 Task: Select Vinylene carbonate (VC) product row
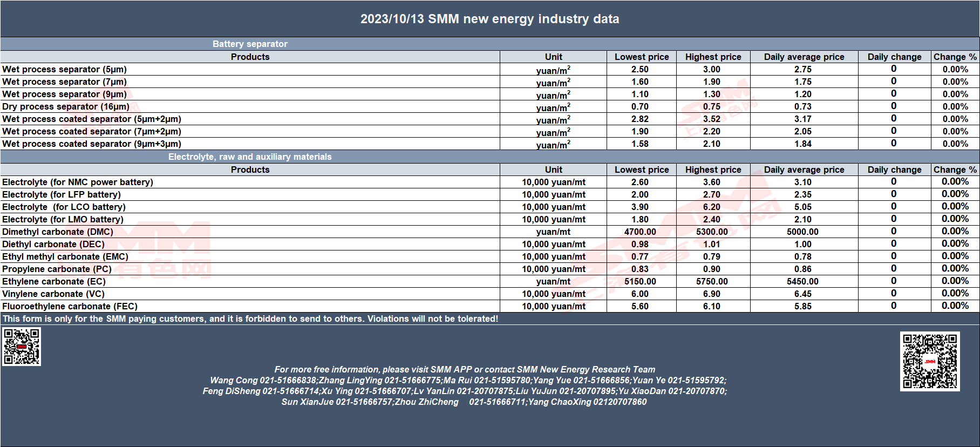pyautogui.click(x=490, y=294)
